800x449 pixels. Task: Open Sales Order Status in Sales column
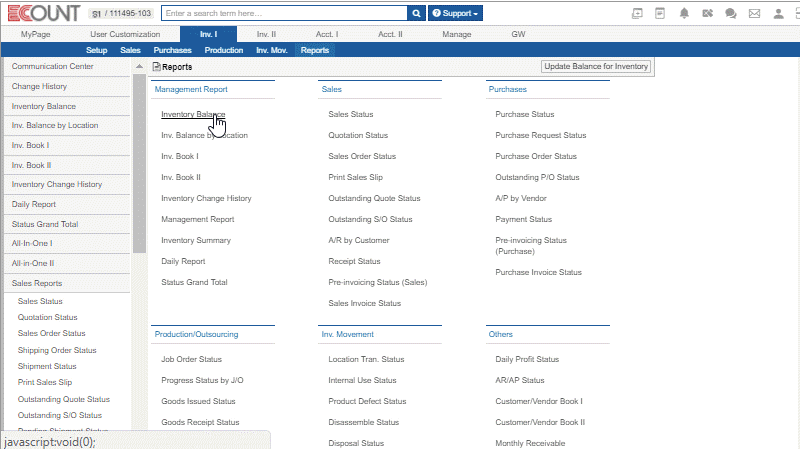(x=362, y=156)
